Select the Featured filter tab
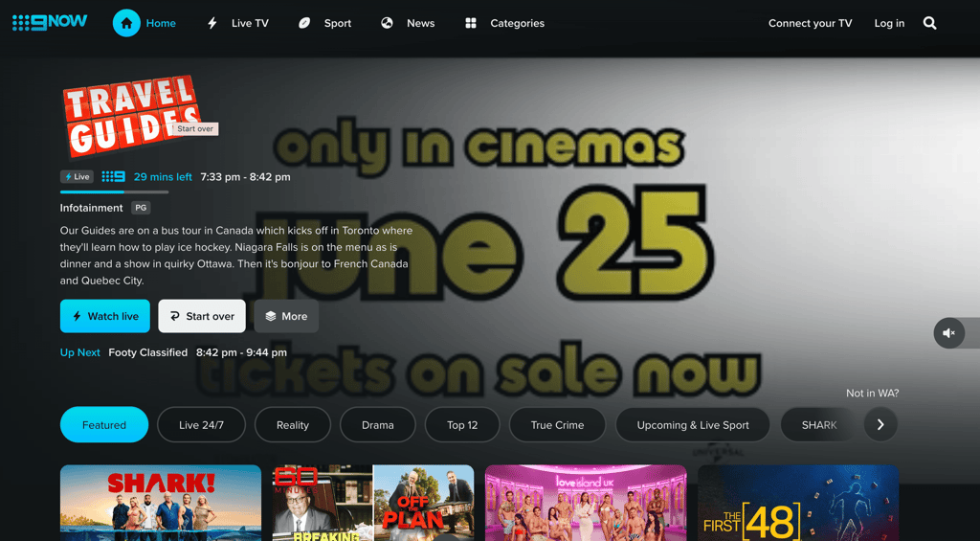The image size is (980, 541). [104, 425]
